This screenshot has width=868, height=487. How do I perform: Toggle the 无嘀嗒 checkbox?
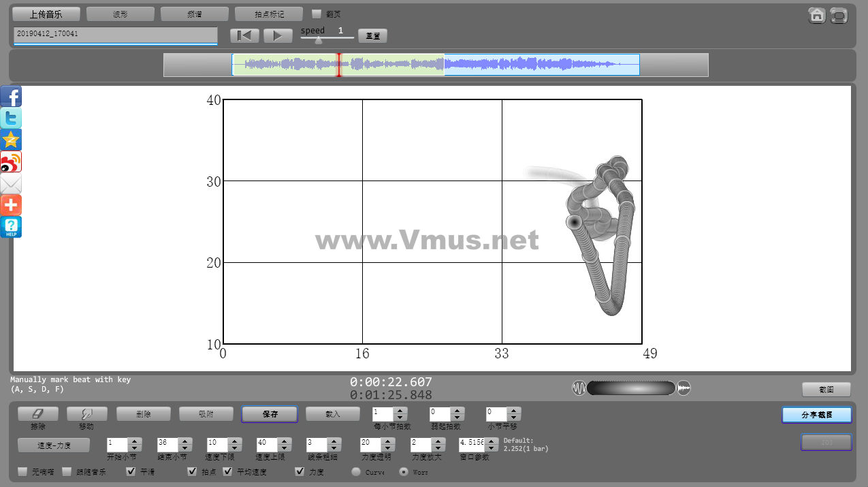click(22, 471)
